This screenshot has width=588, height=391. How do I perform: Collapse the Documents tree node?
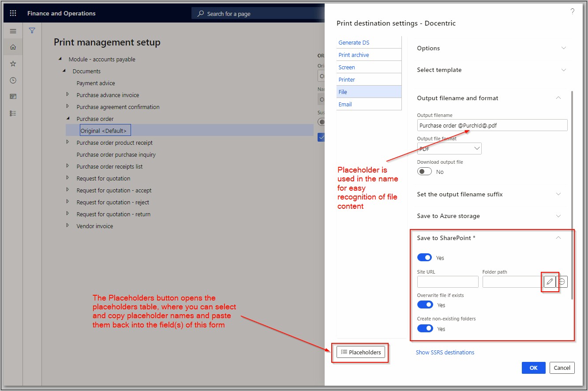tap(64, 71)
